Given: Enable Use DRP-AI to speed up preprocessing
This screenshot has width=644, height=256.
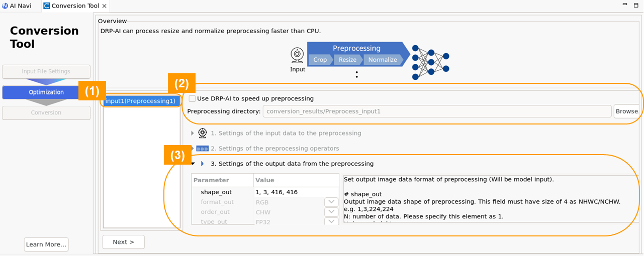Looking at the screenshot, I should [192, 98].
